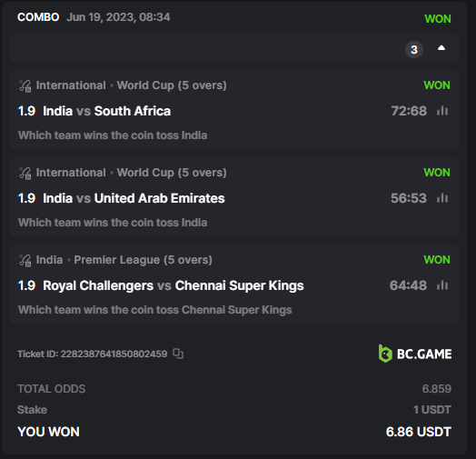Click cricket icon beside India Premier League
Screen dimensions: 476x459
25,260
